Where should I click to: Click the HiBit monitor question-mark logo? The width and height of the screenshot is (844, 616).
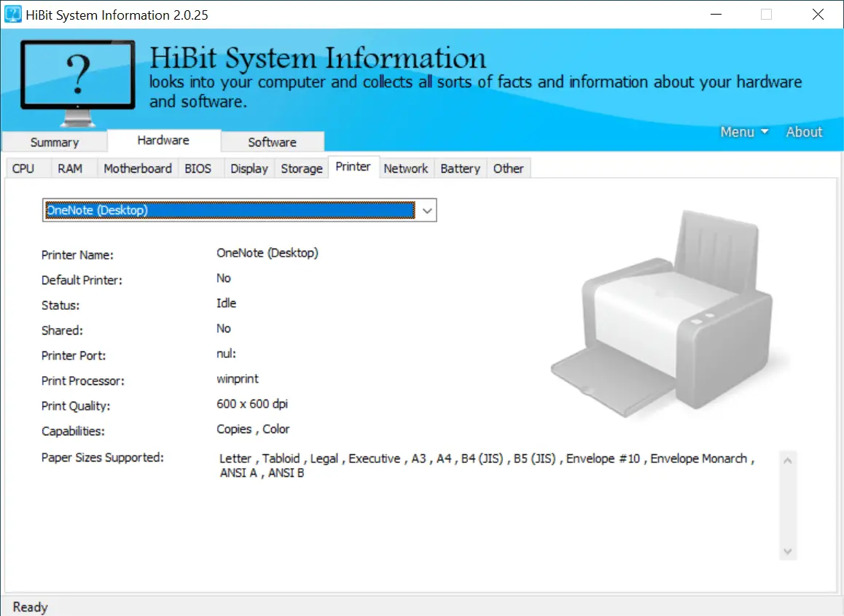[x=78, y=83]
